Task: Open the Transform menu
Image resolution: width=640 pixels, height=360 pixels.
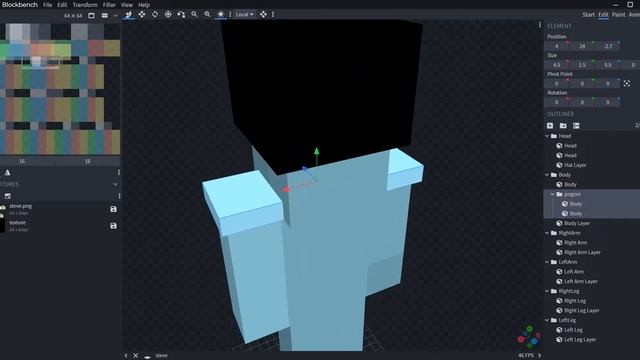Action: [x=85, y=5]
